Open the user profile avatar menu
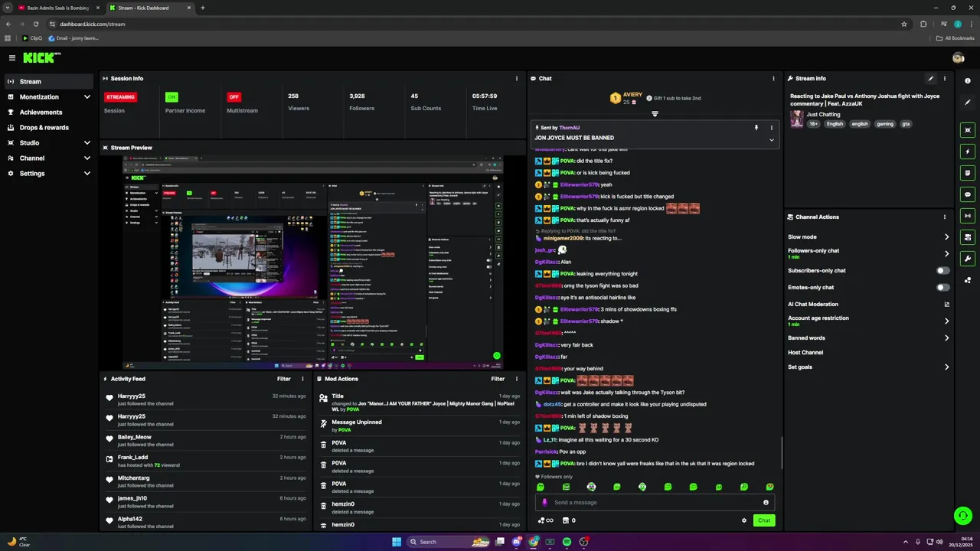This screenshot has width=980, height=551. tap(958, 57)
